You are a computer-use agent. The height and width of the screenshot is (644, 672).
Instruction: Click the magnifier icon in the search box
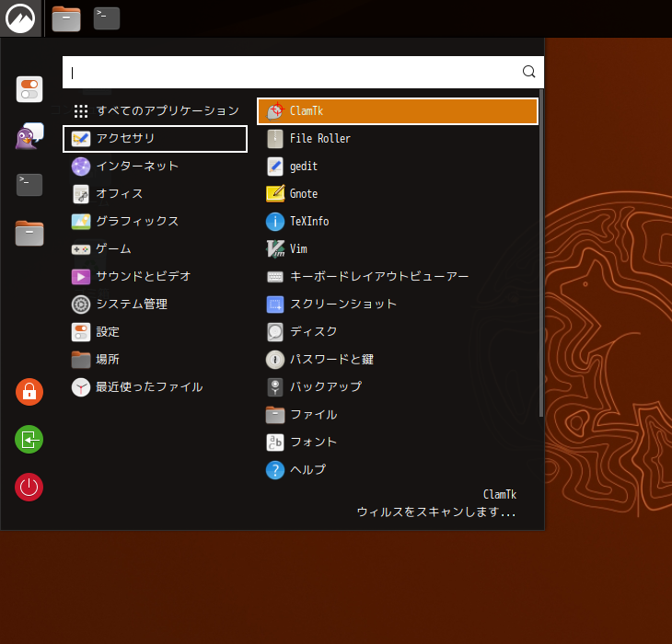coord(529,72)
